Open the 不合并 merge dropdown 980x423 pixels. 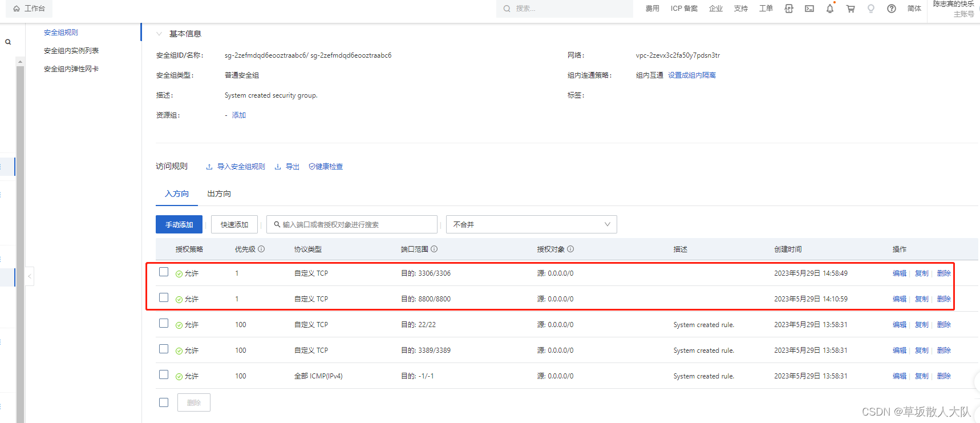(532, 224)
